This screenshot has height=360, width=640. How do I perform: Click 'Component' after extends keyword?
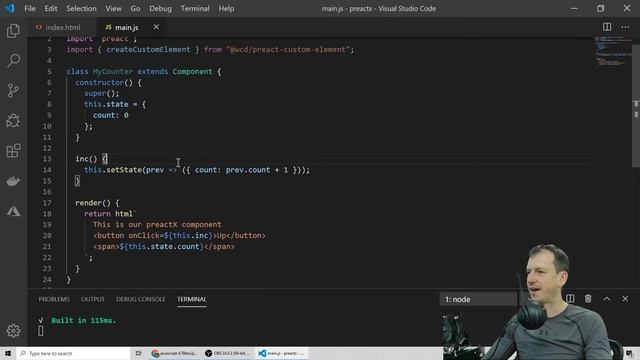click(192, 71)
